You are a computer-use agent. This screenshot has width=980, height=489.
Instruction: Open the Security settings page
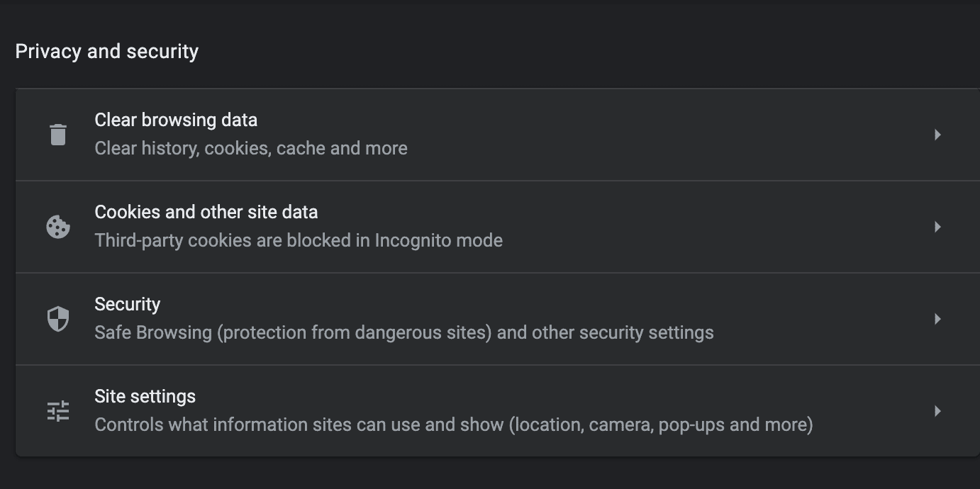click(x=127, y=304)
